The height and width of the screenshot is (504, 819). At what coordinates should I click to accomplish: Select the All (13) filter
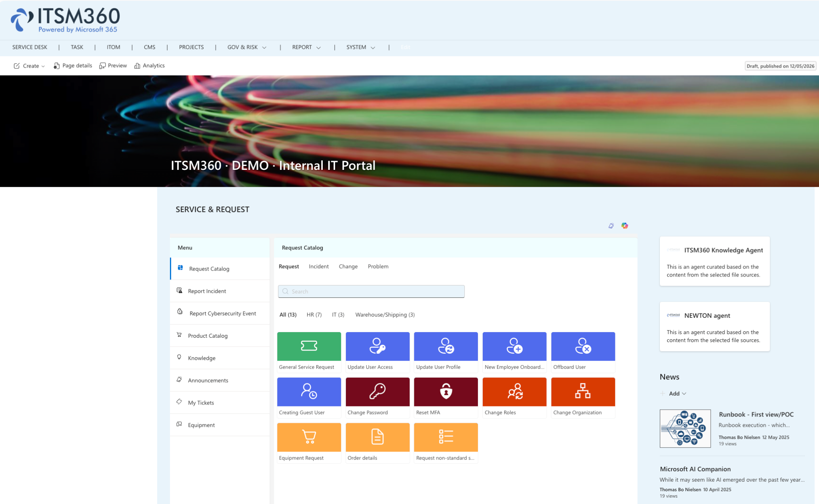coord(288,315)
